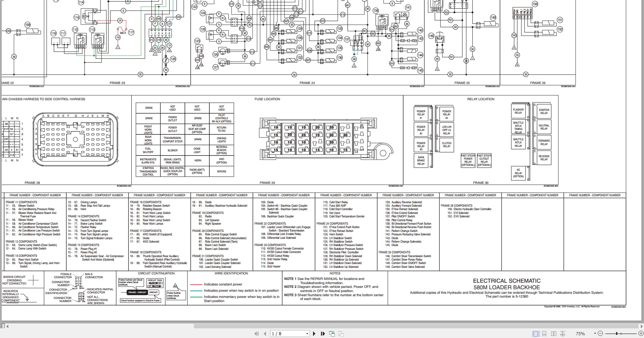
Task: Jump to the last page icon
Action: point(323,334)
